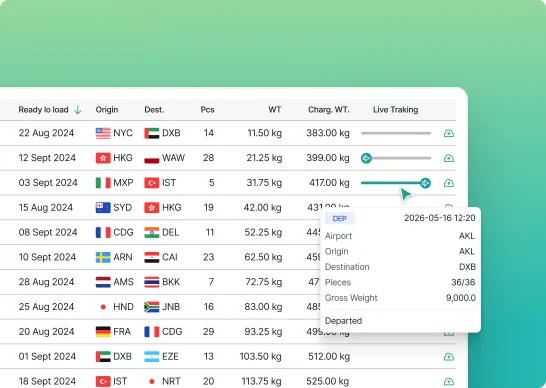This screenshot has height=388, width=546.
Task: Click the cloud download icon for NYC row
Action: click(x=449, y=133)
